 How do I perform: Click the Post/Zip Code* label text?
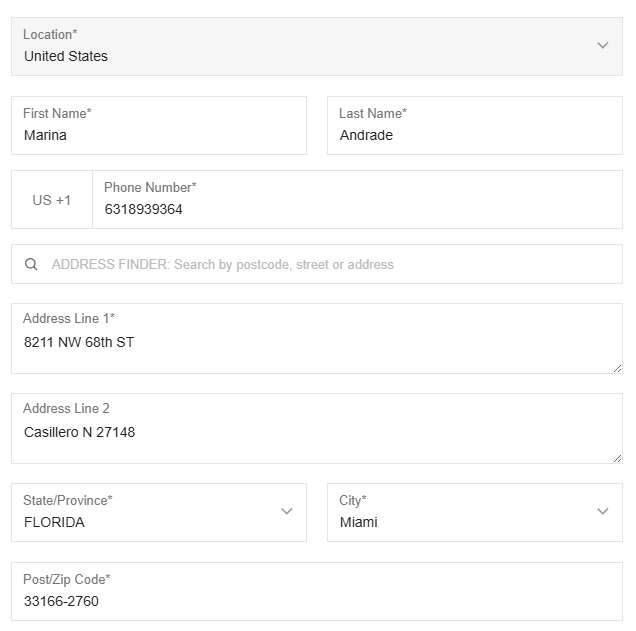pyautogui.click(x=67, y=580)
